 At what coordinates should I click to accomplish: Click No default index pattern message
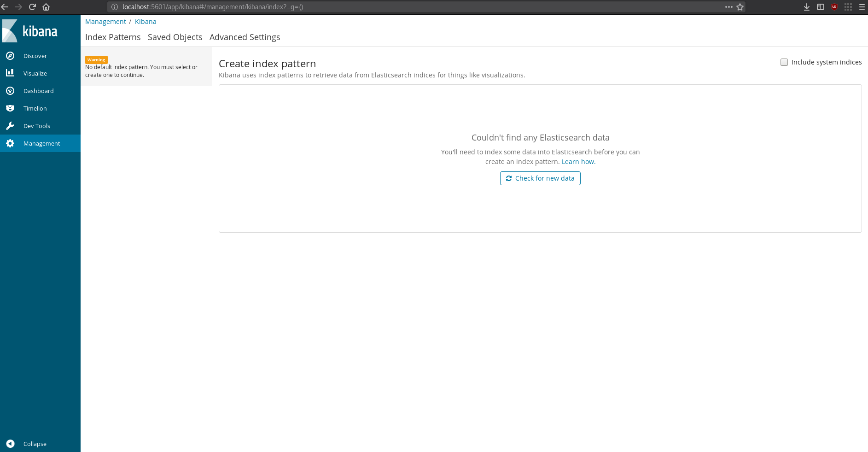[141, 71]
